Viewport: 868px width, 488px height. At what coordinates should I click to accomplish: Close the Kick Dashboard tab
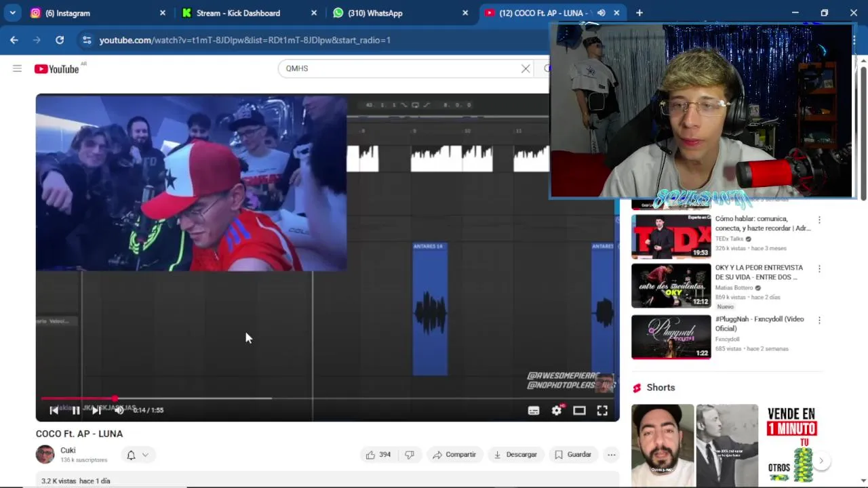coord(314,13)
